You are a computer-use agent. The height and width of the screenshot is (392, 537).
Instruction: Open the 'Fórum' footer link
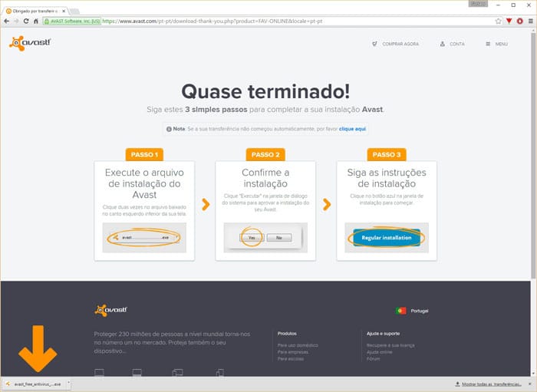click(x=374, y=359)
